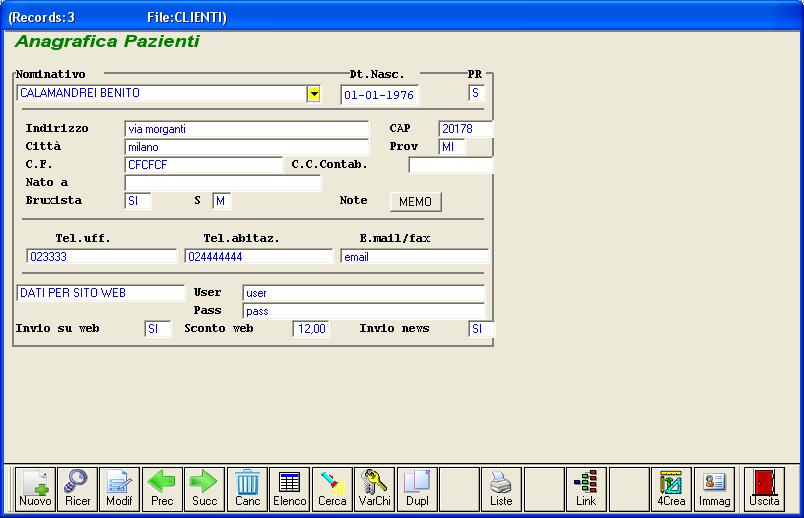Click the Cerca flashlight icon
804x518 pixels.
pyautogui.click(x=332, y=489)
